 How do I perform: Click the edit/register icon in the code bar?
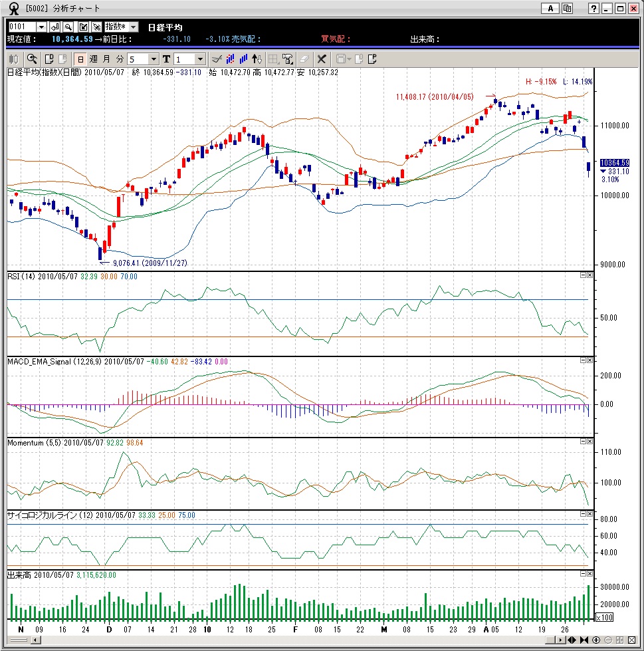[83, 27]
